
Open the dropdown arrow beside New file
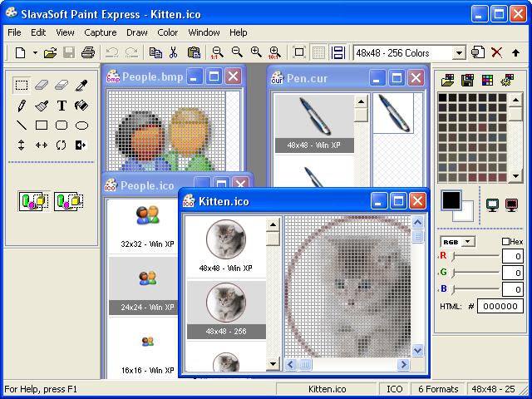pyautogui.click(x=35, y=52)
